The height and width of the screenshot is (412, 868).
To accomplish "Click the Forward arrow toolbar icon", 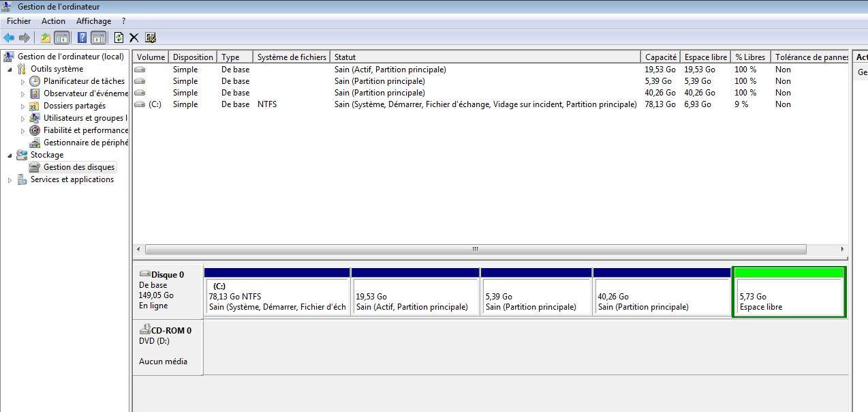I will pos(25,38).
